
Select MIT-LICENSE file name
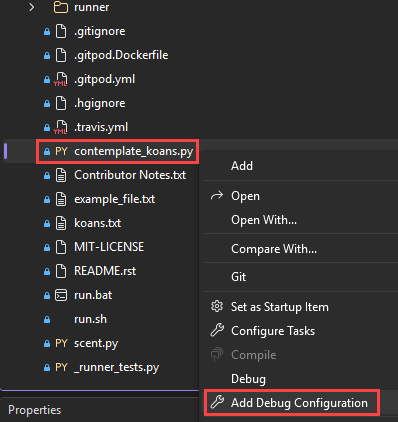(x=109, y=247)
